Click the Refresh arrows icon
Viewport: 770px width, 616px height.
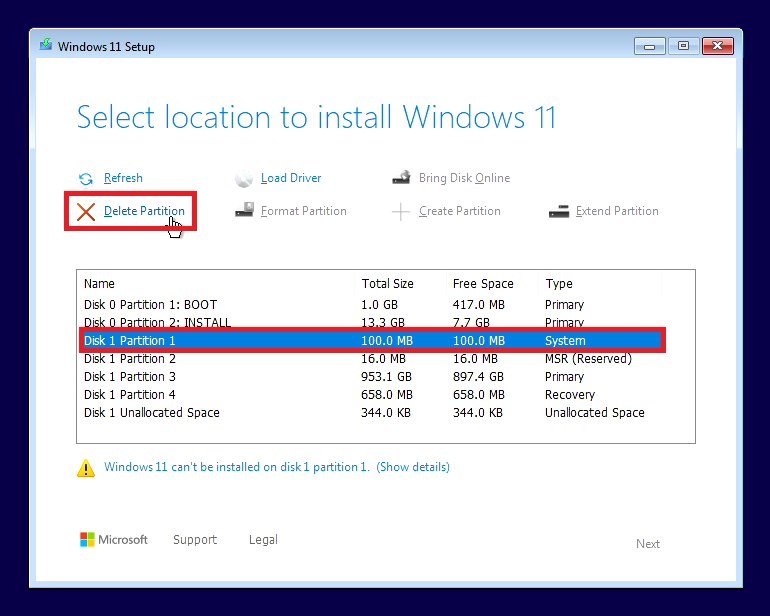(x=86, y=179)
